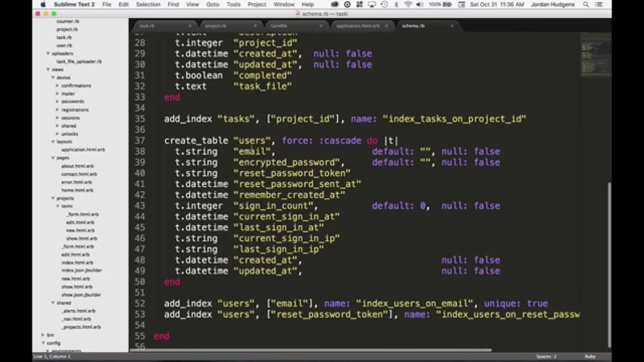Expand the registrations folder

click(x=57, y=110)
